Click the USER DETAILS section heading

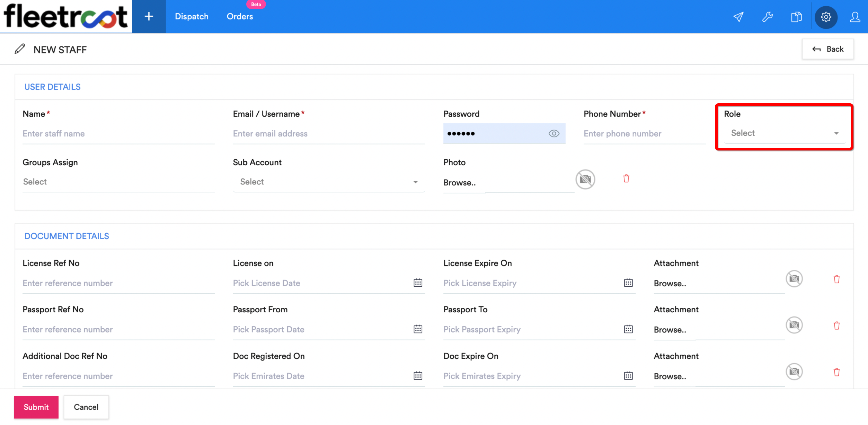tap(52, 87)
